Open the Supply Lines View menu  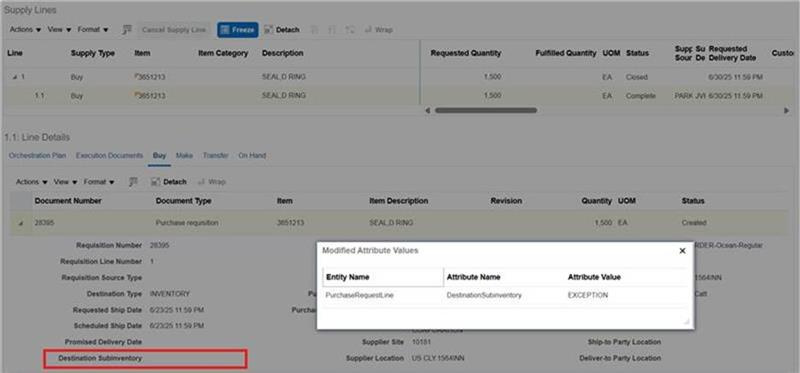[59, 30]
